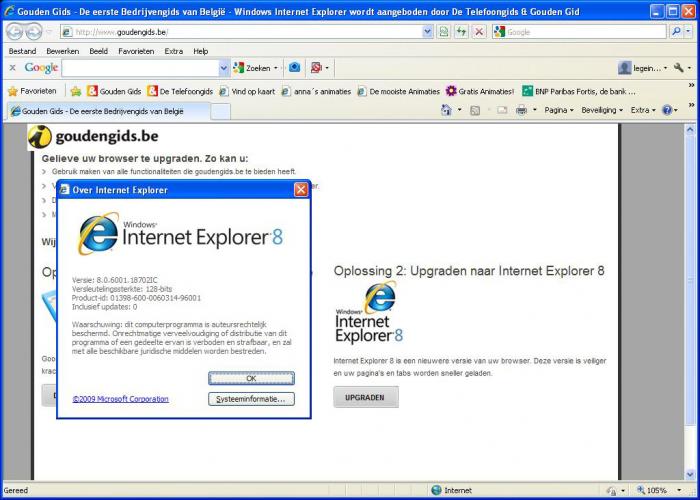The height and width of the screenshot is (500, 700).
Task: Click the Home icon in command bar
Action: (446, 110)
